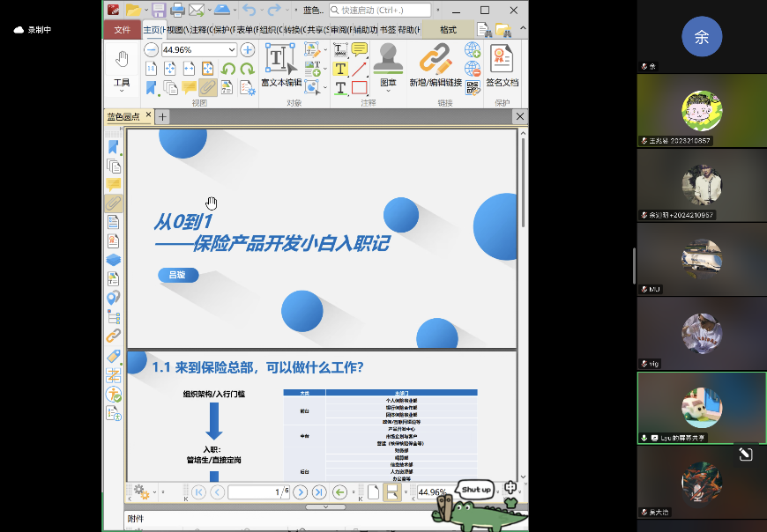Image resolution: width=767 pixels, height=532 pixels.
Task: Open the zoom level 44.96% dropdown
Action: click(232, 50)
